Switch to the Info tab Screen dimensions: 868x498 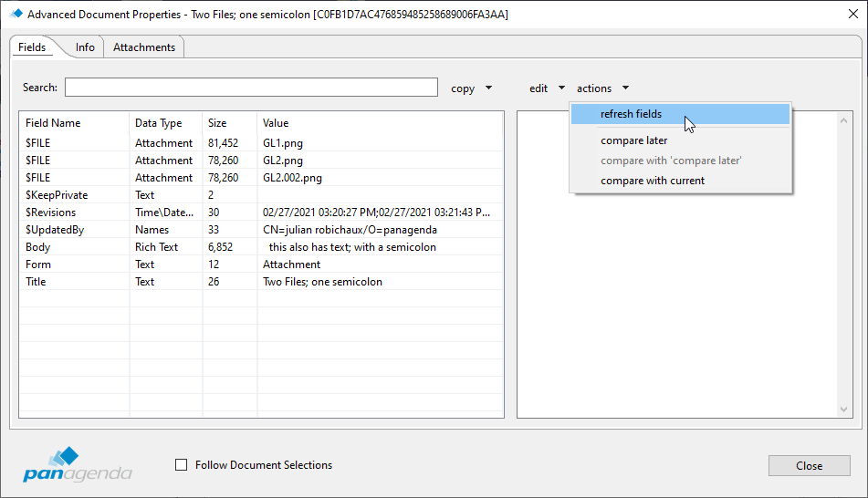coord(85,47)
